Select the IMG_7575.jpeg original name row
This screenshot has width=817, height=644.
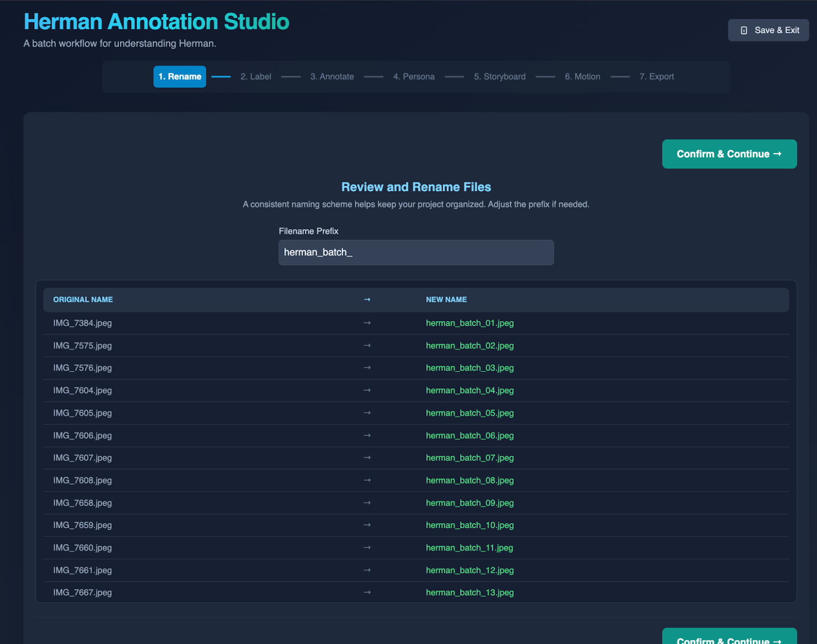[83, 345]
